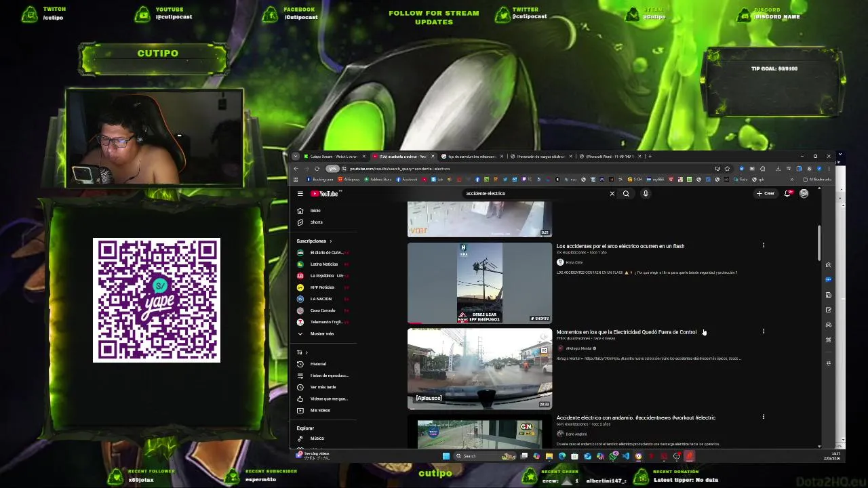Image resolution: width=868 pixels, height=488 pixels.
Task: Click the Inicio home icon in sidebar
Action: tap(300, 211)
